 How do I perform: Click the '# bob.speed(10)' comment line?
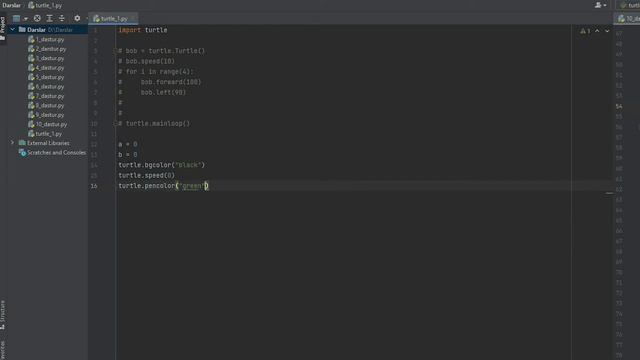(147, 61)
